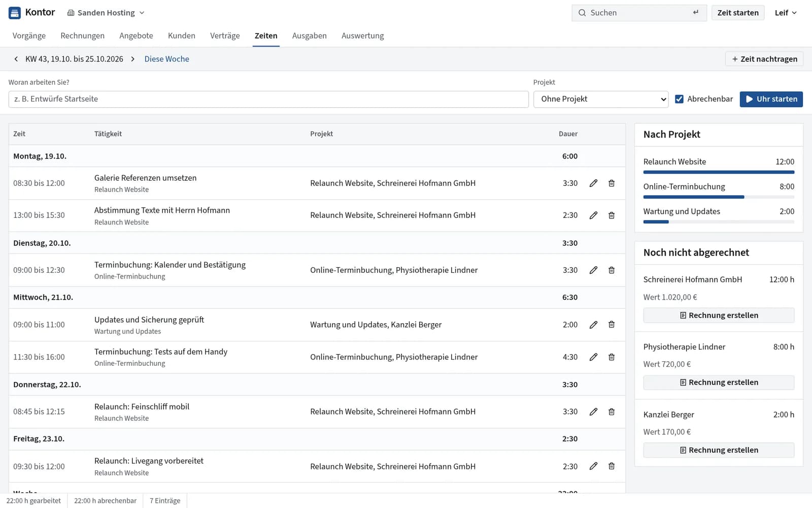Delete the Terminbuchung: Kalender und Bestätigung entry
This screenshot has height=508, width=812.
(x=612, y=270)
